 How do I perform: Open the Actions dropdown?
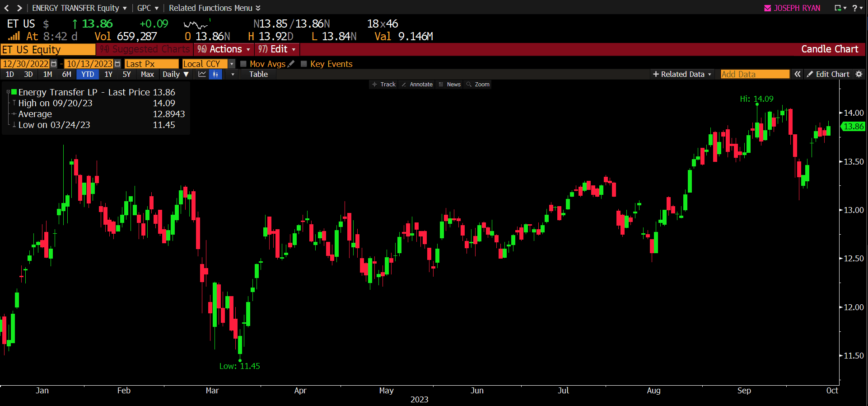click(224, 49)
